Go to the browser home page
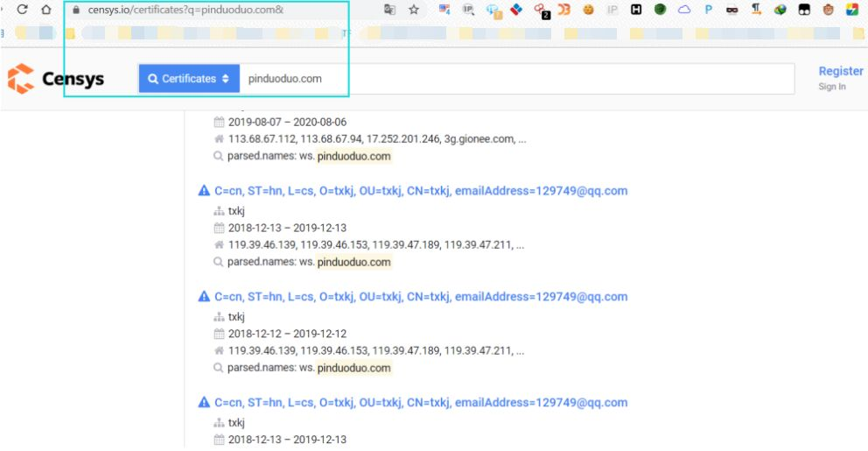868x451 pixels. (46, 10)
